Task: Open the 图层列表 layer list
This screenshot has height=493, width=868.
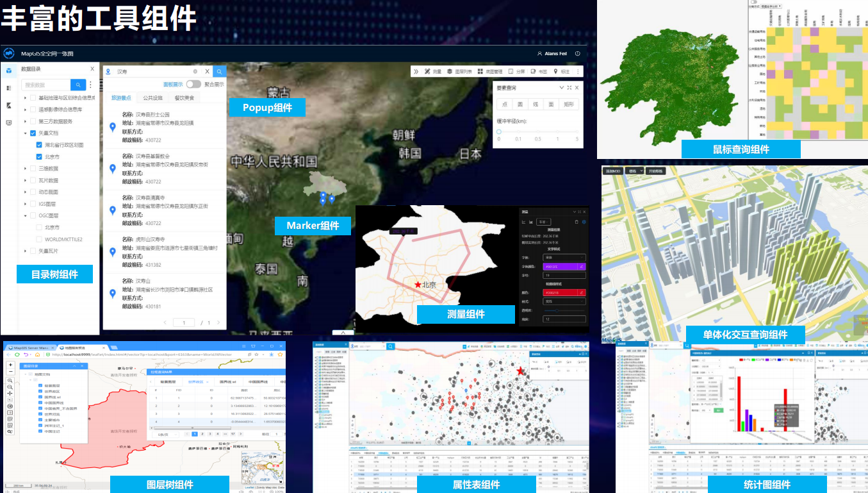Action: 459,72
